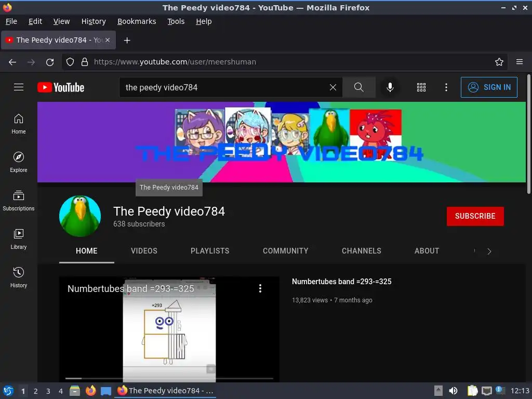
Task: Open Explore in sidebar
Action: (19, 162)
